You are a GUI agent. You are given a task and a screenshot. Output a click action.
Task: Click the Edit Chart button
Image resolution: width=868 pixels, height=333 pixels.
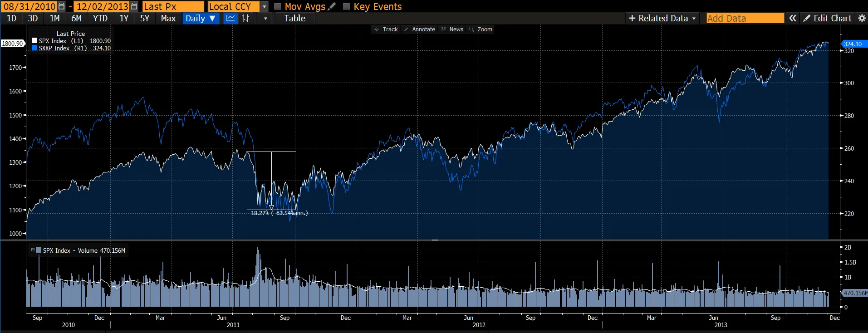pyautogui.click(x=828, y=18)
